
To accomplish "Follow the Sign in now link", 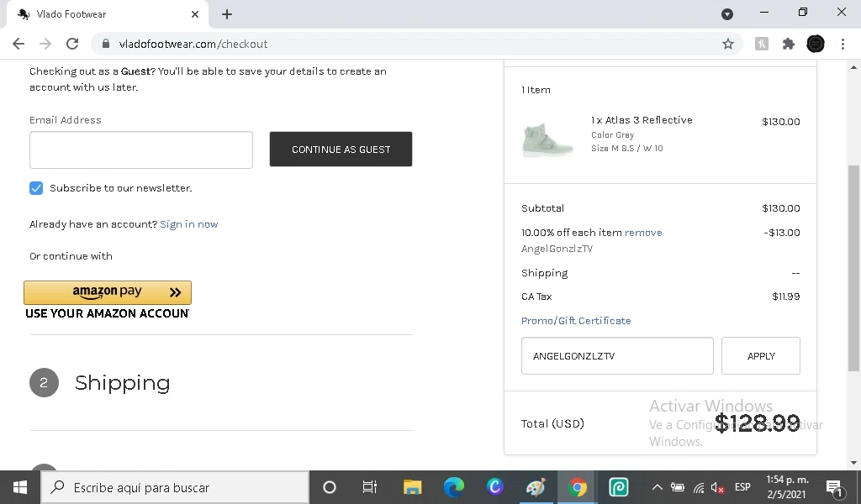I will coord(189,224).
